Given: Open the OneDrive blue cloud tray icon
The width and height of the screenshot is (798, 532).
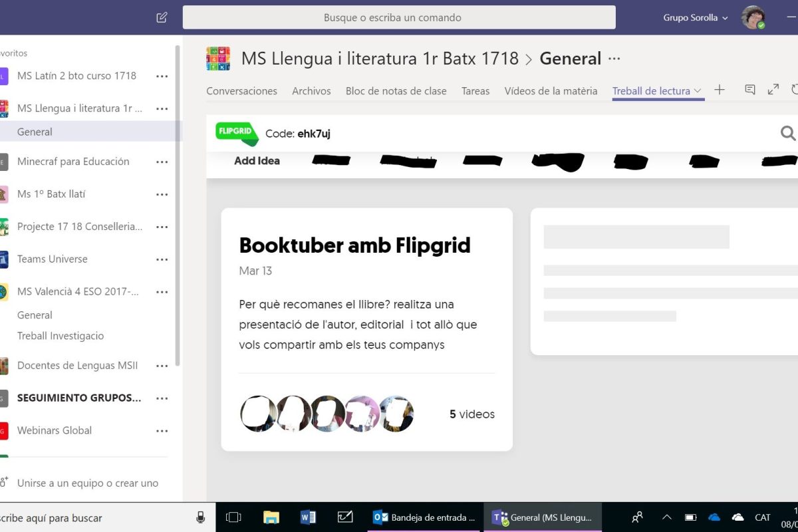Looking at the screenshot, I should click(x=715, y=517).
